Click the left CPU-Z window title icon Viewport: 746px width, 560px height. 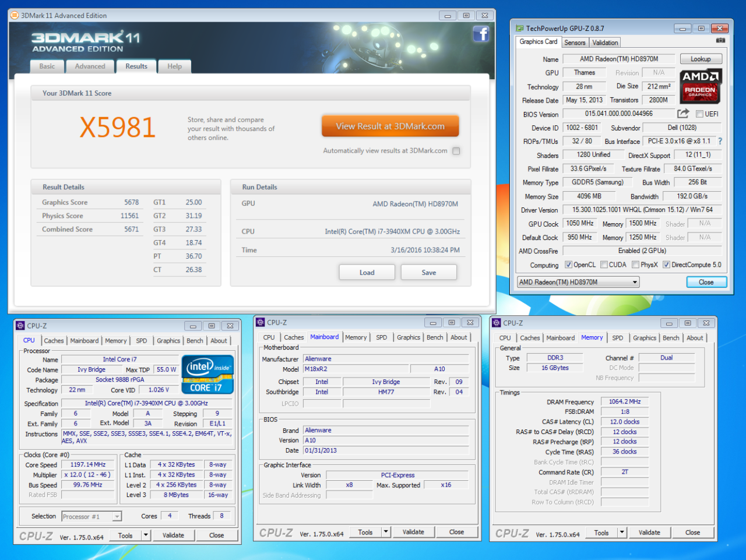(20, 326)
